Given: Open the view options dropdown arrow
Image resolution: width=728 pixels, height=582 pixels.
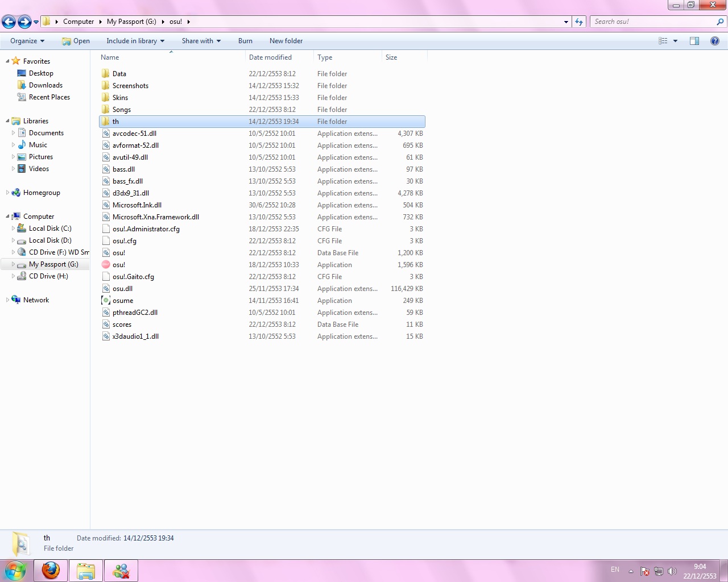Looking at the screenshot, I should tap(675, 41).
